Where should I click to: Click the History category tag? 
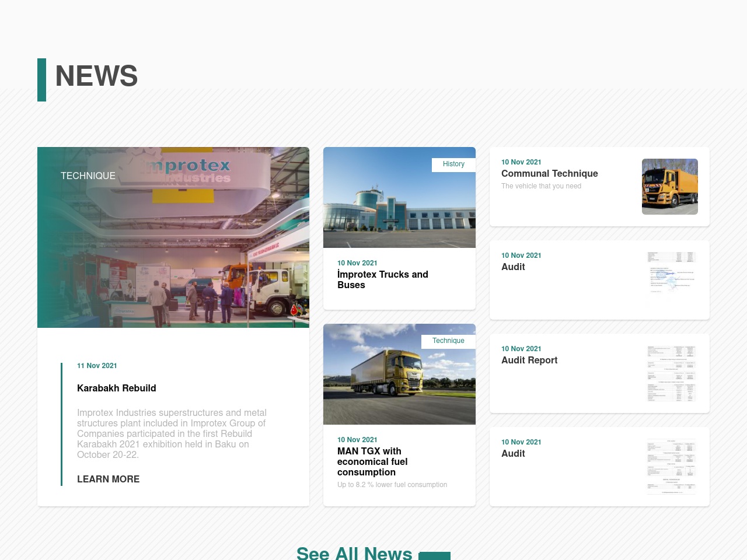[x=453, y=164]
